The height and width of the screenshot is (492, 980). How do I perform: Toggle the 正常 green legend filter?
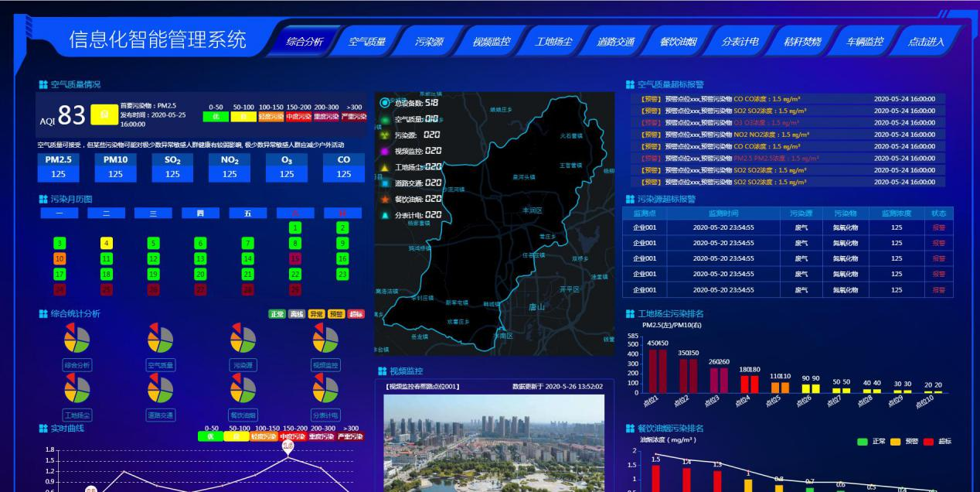tap(277, 314)
